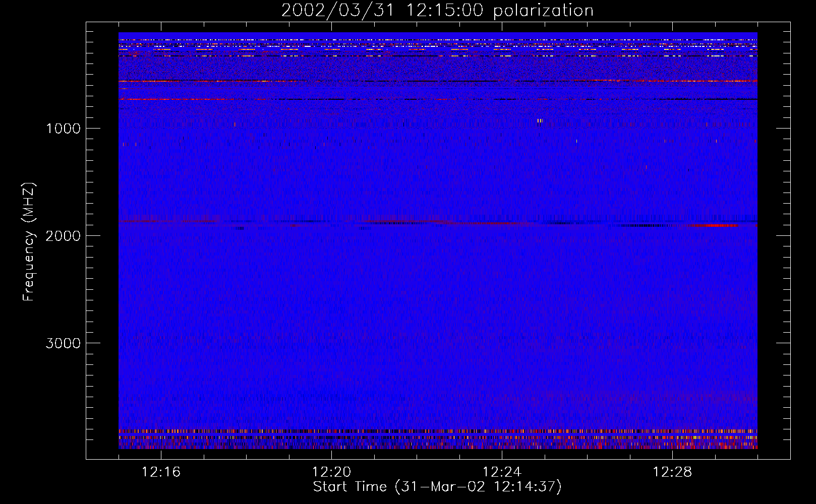Click the 12:20 time tick label
The width and height of the screenshot is (816, 504).
pos(331,472)
